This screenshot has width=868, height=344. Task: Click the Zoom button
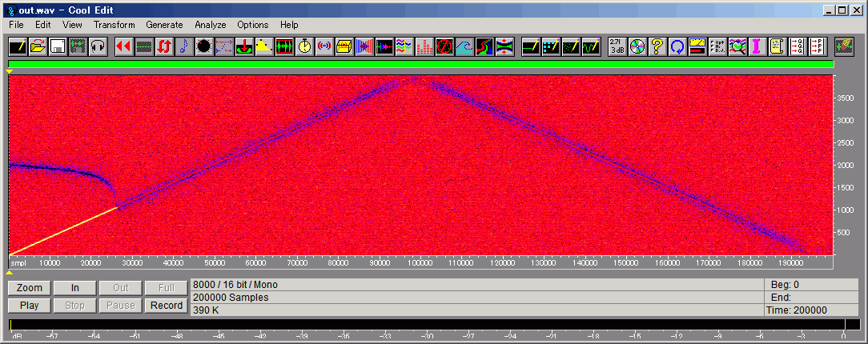tap(30, 287)
